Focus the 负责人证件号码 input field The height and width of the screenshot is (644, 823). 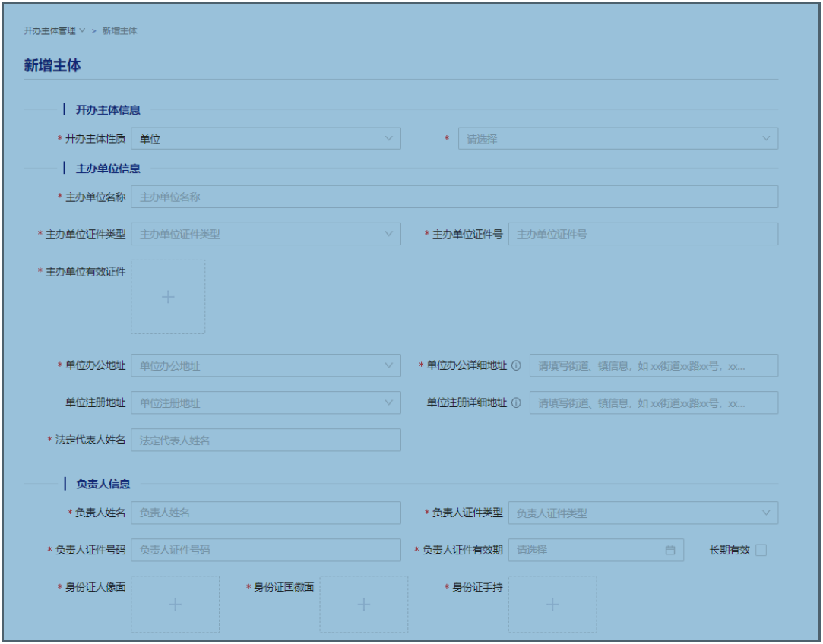point(265,550)
